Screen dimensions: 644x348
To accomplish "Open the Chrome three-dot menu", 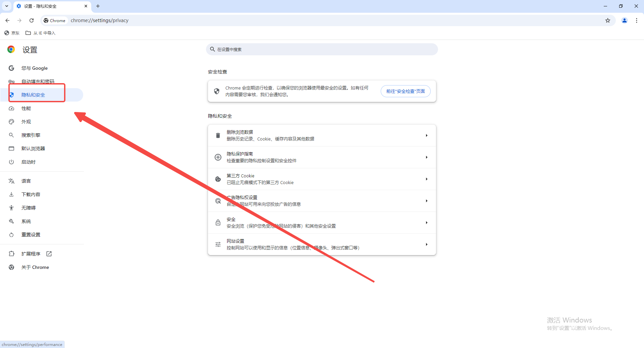I will pyautogui.click(x=637, y=20).
